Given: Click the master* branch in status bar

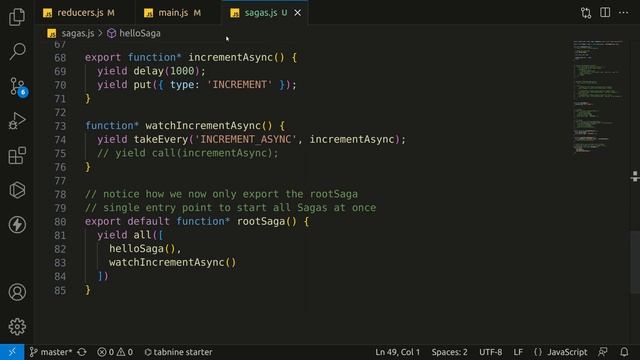Looking at the screenshot, I should click(51, 352).
